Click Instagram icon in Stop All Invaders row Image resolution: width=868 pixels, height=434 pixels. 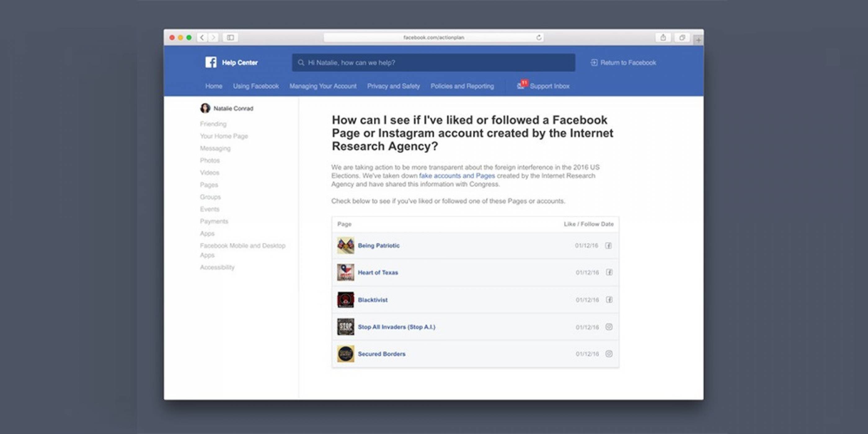click(609, 327)
